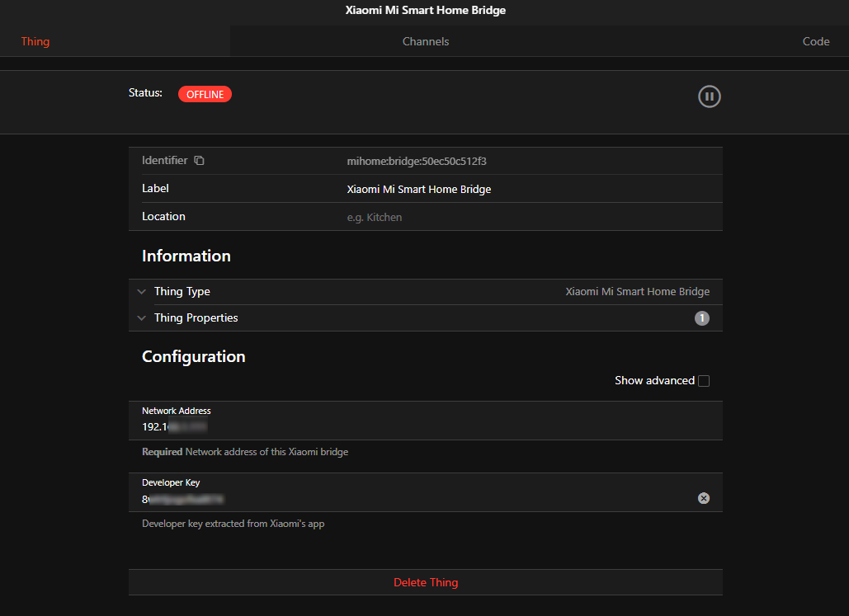Image resolution: width=849 pixels, height=616 pixels.
Task: Clear the Developer Key field
Action: click(703, 498)
